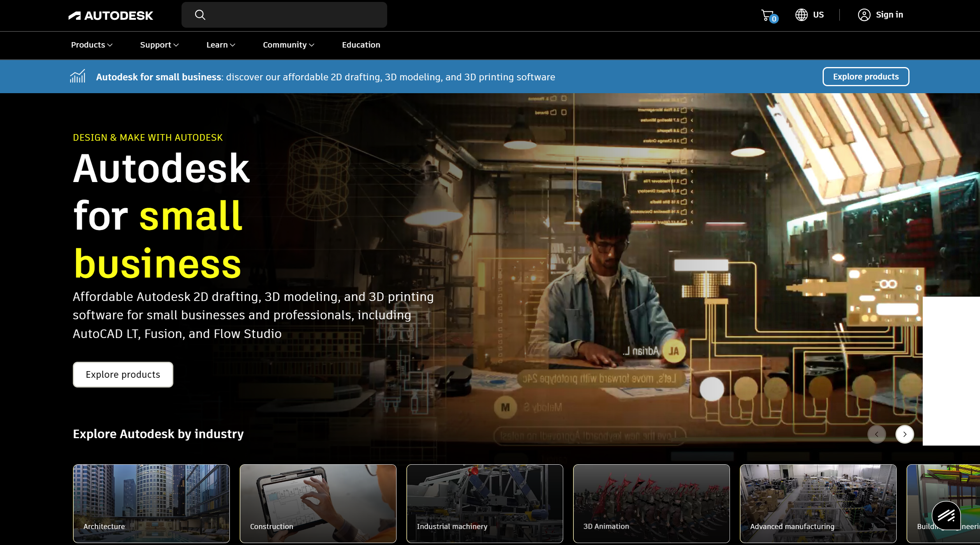
Task: Click the DESIGN & MAKE WITH AUTODESK tagline
Action: tap(148, 138)
